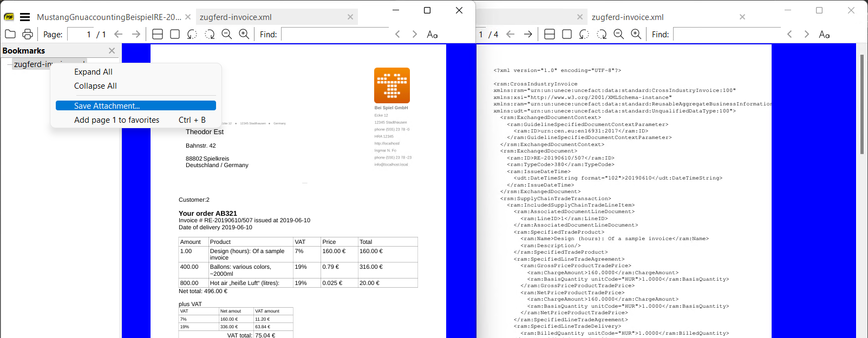The image size is (868, 338).
Task: Find next match in the right window
Action: 807,34
